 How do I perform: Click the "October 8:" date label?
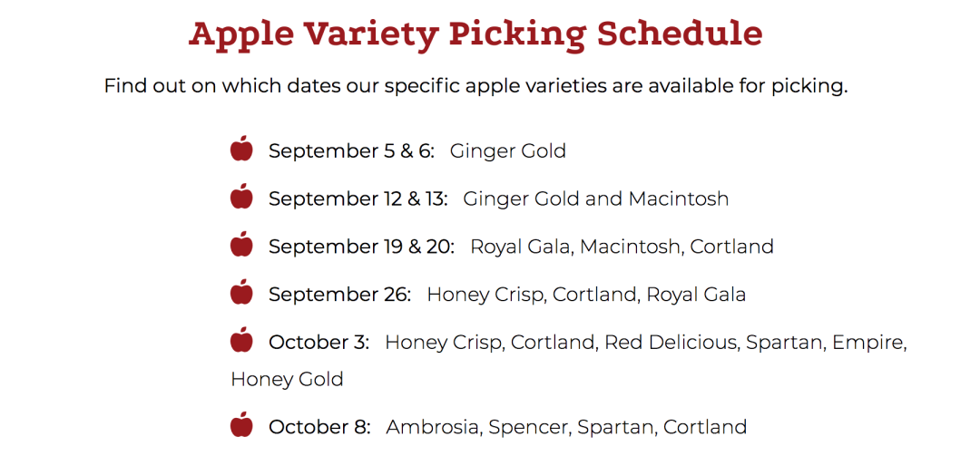[x=319, y=427]
